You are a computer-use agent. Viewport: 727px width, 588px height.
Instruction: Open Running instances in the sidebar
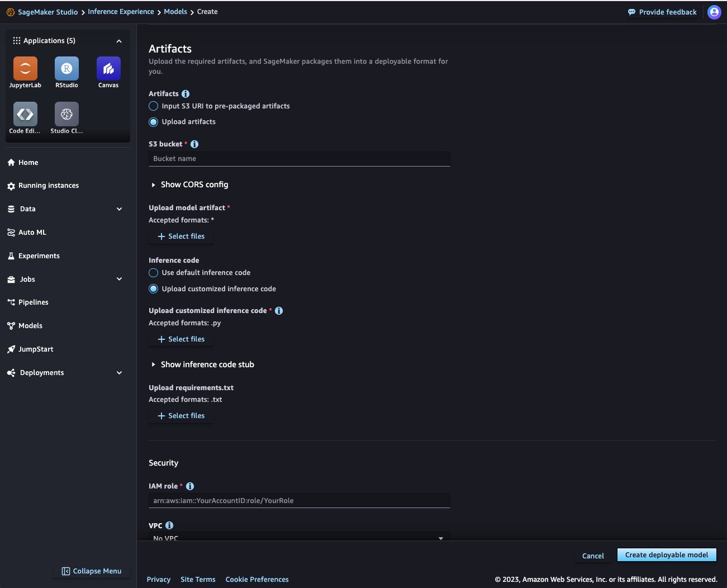43,186
